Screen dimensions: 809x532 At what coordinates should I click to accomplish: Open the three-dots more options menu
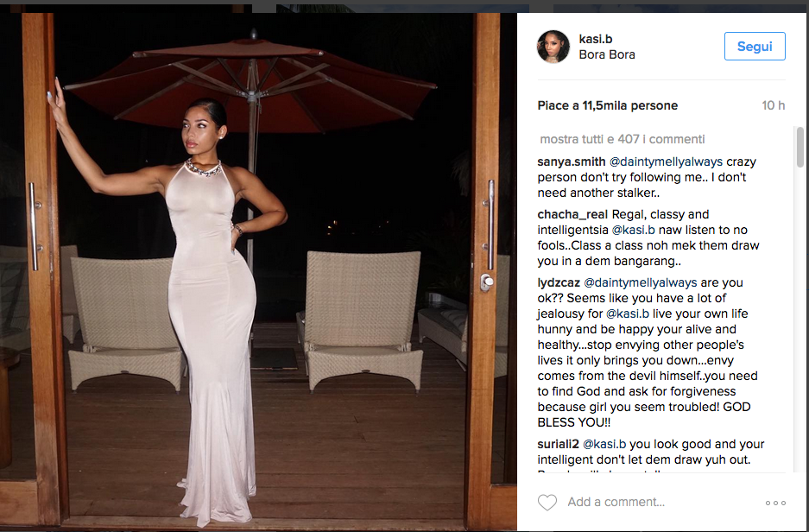tap(775, 503)
